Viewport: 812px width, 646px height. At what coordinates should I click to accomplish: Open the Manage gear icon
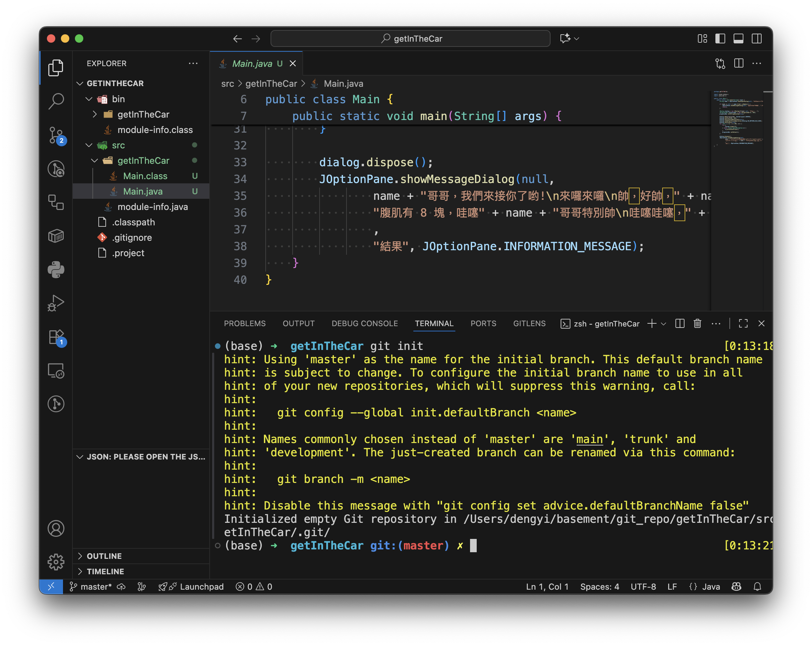[x=56, y=562]
